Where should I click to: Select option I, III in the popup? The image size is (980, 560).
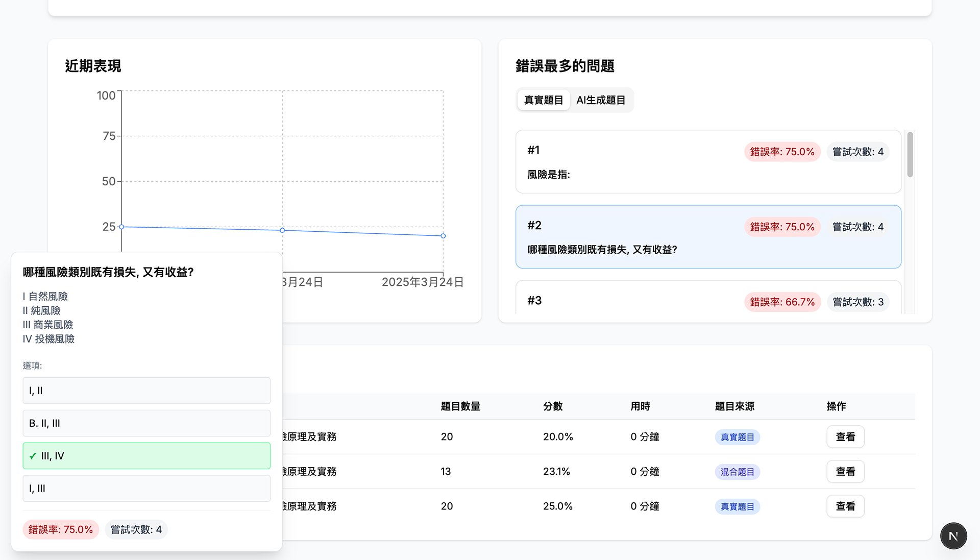coord(146,489)
